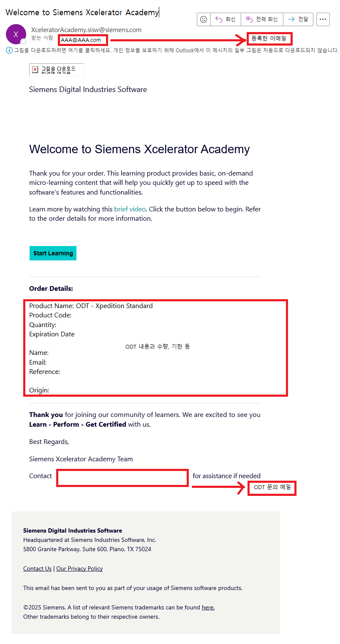Open Our Privacy Policy link

(79, 568)
